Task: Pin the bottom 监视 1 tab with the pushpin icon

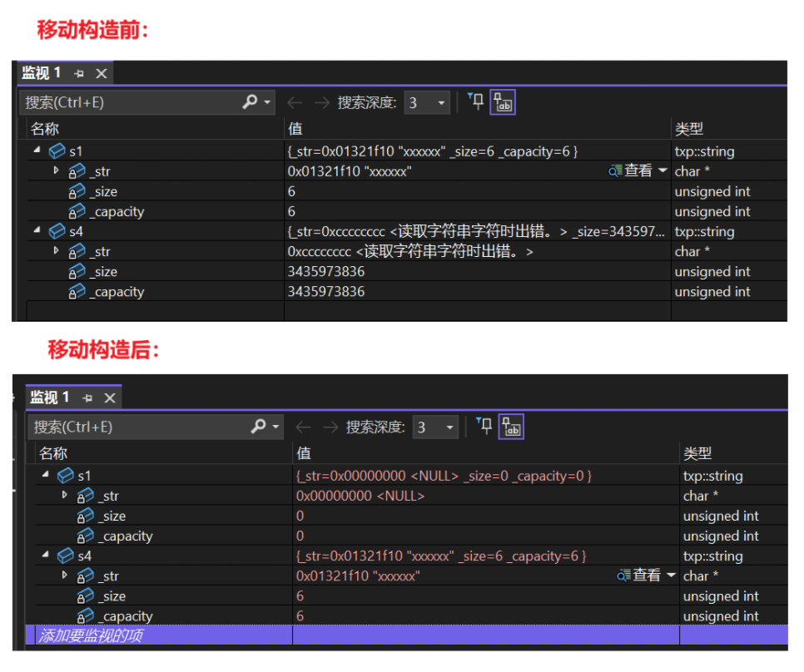Action: (x=87, y=398)
